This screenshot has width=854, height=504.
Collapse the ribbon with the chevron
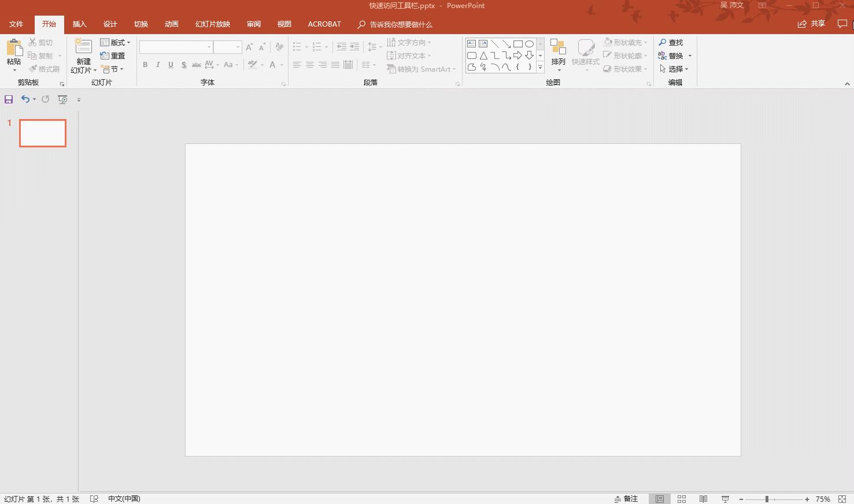[x=847, y=84]
